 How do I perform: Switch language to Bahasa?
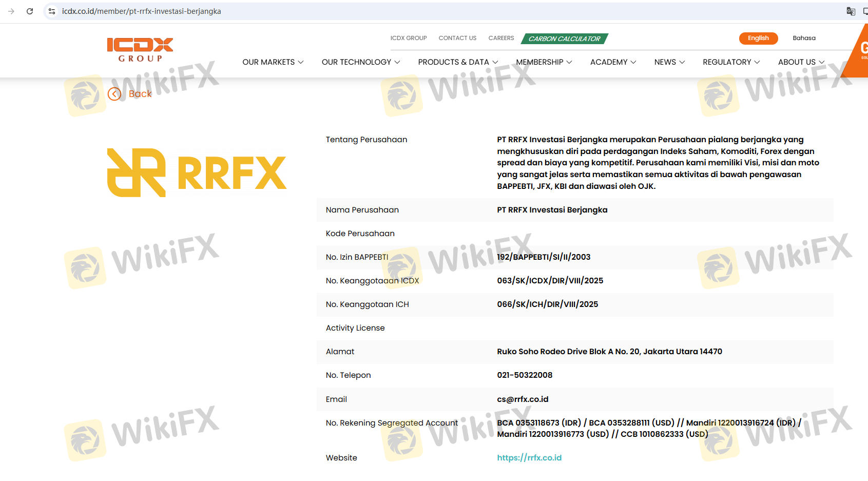point(804,38)
